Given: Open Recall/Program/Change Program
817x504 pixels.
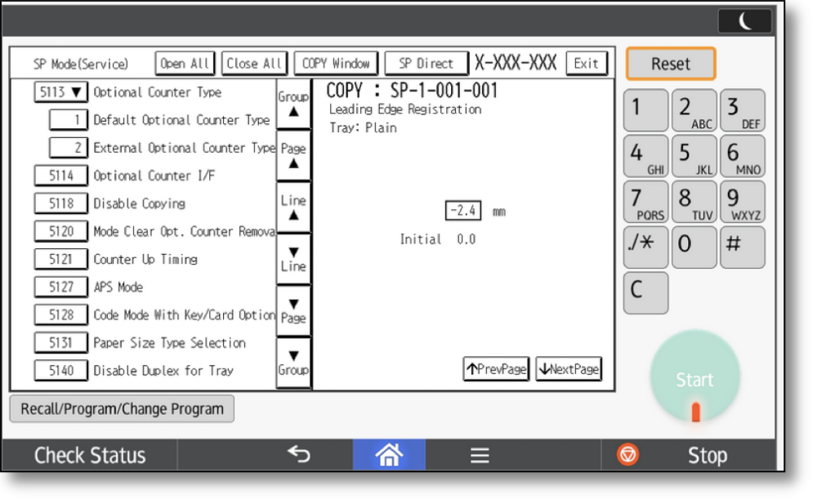Looking at the screenshot, I should [x=122, y=408].
